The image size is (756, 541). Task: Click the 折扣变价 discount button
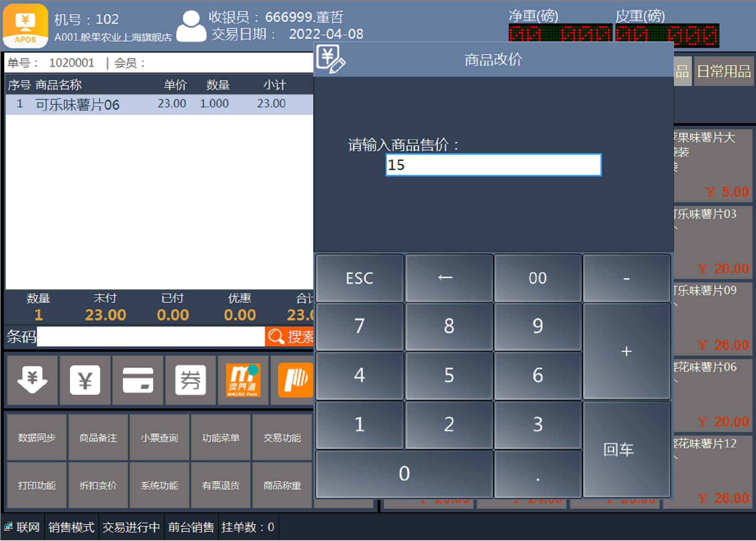pos(98,485)
